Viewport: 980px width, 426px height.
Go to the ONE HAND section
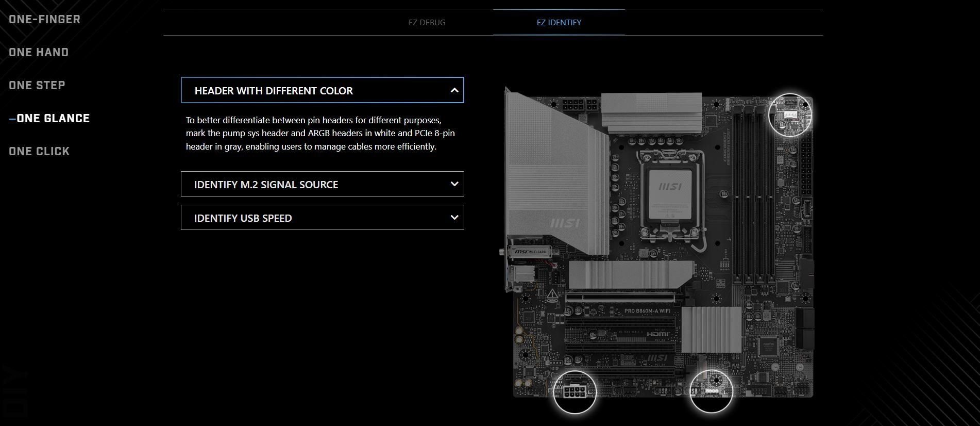point(39,53)
